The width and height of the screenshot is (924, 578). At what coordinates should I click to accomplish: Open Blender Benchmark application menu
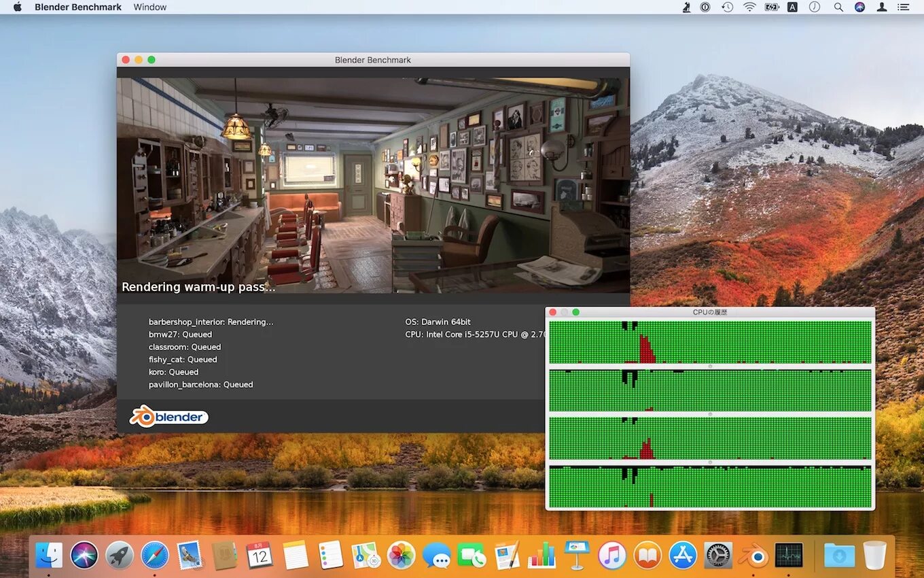click(x=78, y=7)
